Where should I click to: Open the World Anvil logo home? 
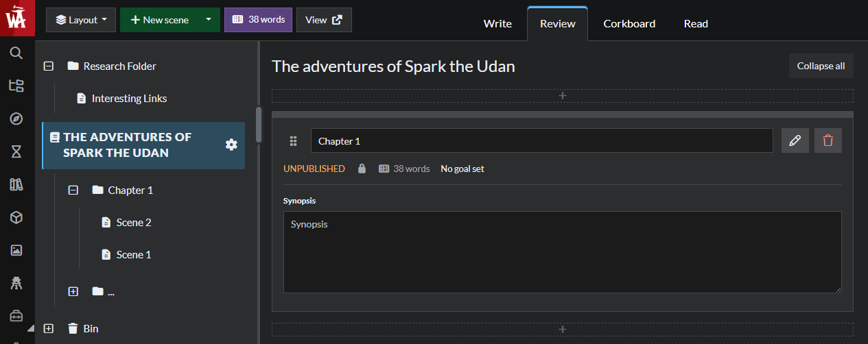pyautogui.click(x=17, y=18)
